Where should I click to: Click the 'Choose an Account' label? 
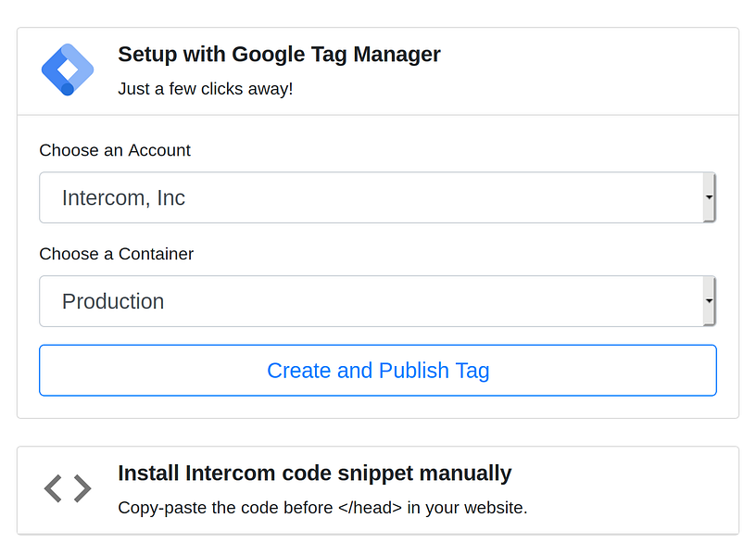[x=115, y=150]
